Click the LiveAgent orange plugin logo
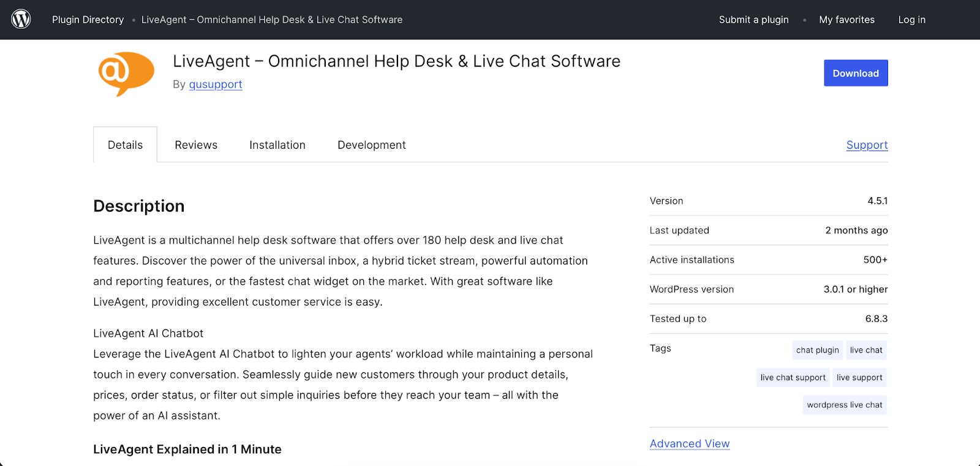Viewport: 980px width, 466px height. pyautogui.click(x=126, y=73)
